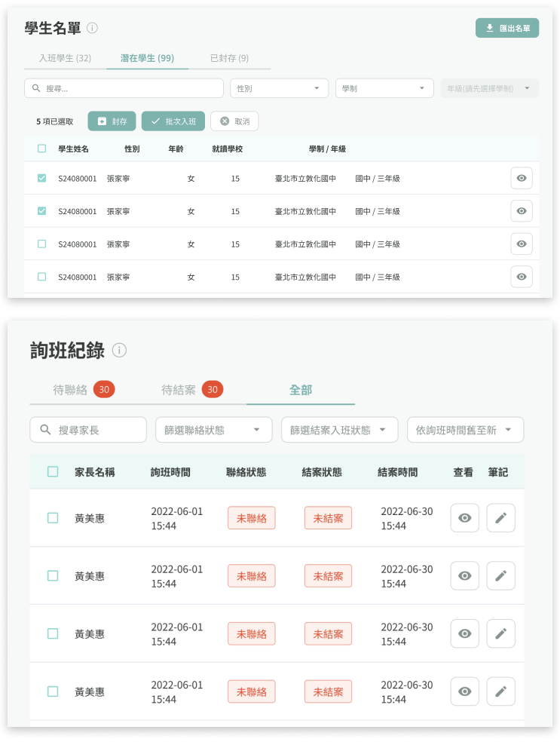Viewport: 560px width, 742px height.
Task: Check the fourth 黃美惠 row checkbox
Action: coord(53,691)
